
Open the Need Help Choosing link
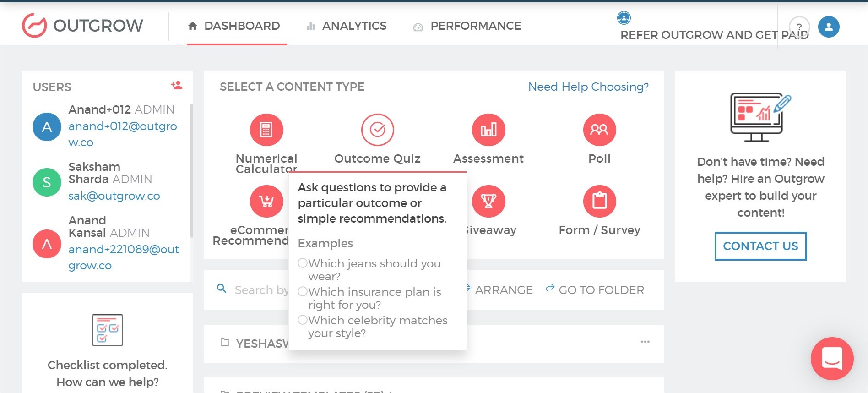pos(588,87)
